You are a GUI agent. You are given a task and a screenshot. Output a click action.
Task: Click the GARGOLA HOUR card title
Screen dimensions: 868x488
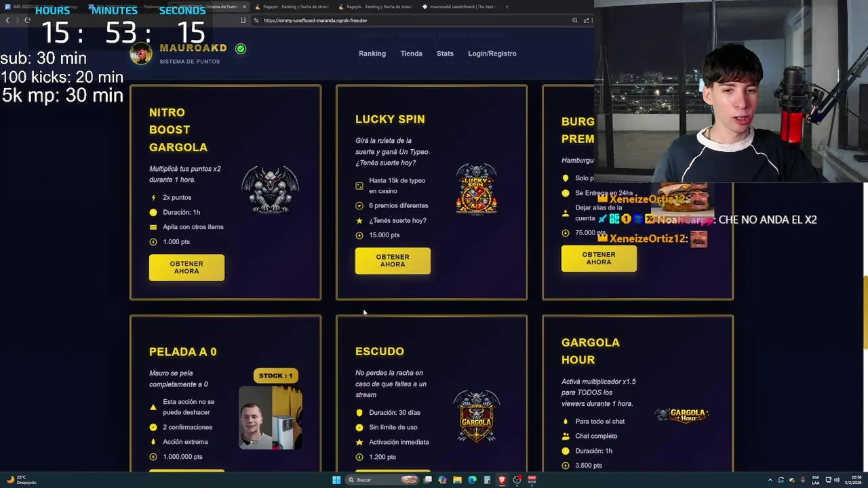coord(591,351)
